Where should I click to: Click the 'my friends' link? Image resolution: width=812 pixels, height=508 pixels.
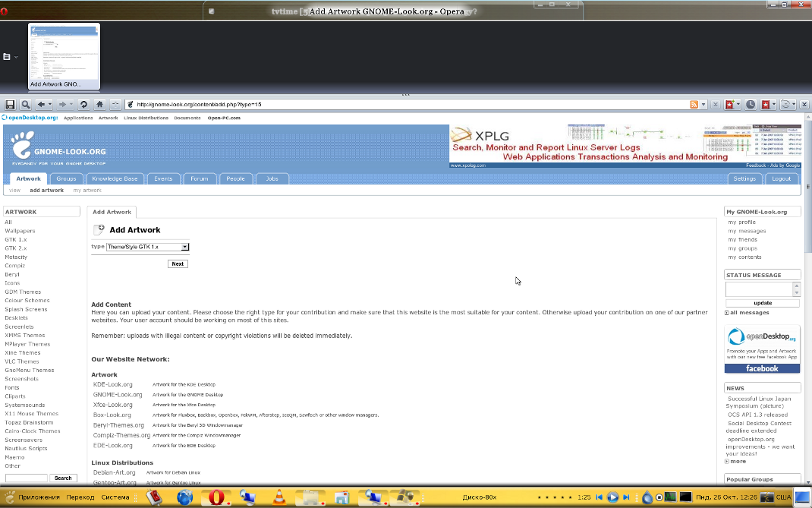pyautogui.click(x=743, y=239)
